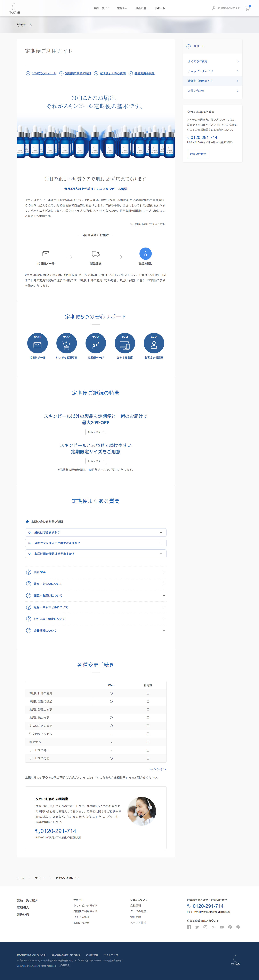The height and width of the screenshot is (980, 259).
Task: Expand the 解約はできますか？ question
Action: click(x=96, y=533)
